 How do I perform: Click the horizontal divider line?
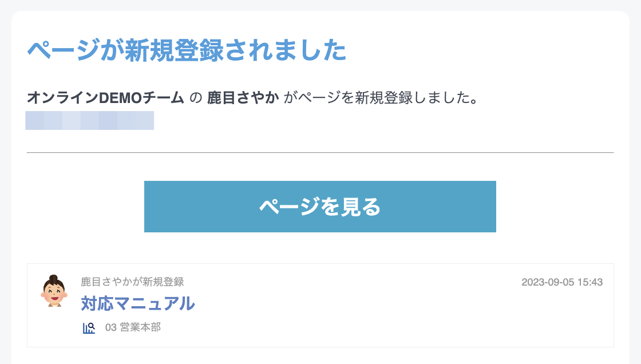[x=320, y=153]
